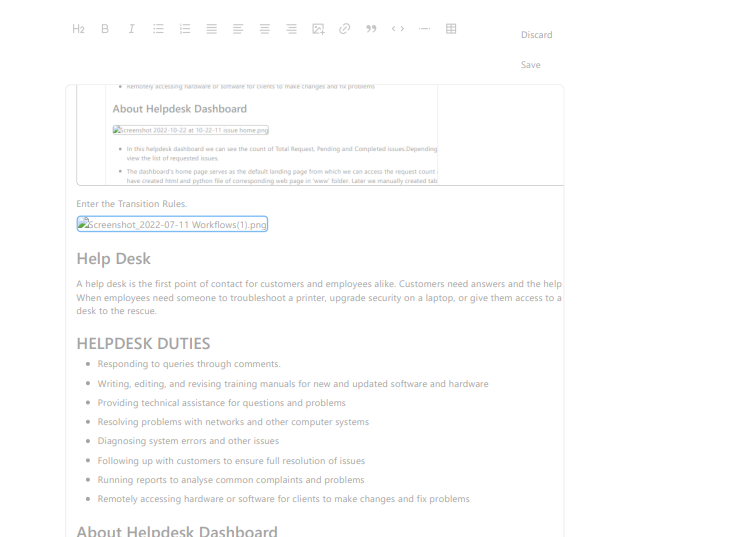Click the Save button
This screenshot has width=745, height=537.
[x=530, y=65]
